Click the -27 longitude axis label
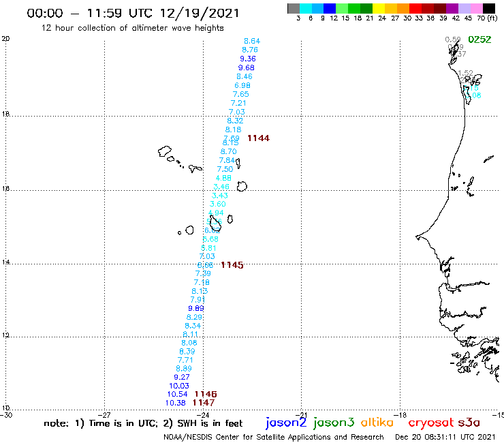This screenshot has height=443, width=504. 104,415
